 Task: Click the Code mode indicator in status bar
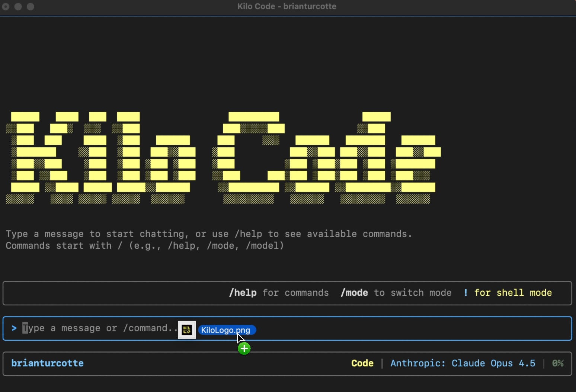click(x=362, y=363)
